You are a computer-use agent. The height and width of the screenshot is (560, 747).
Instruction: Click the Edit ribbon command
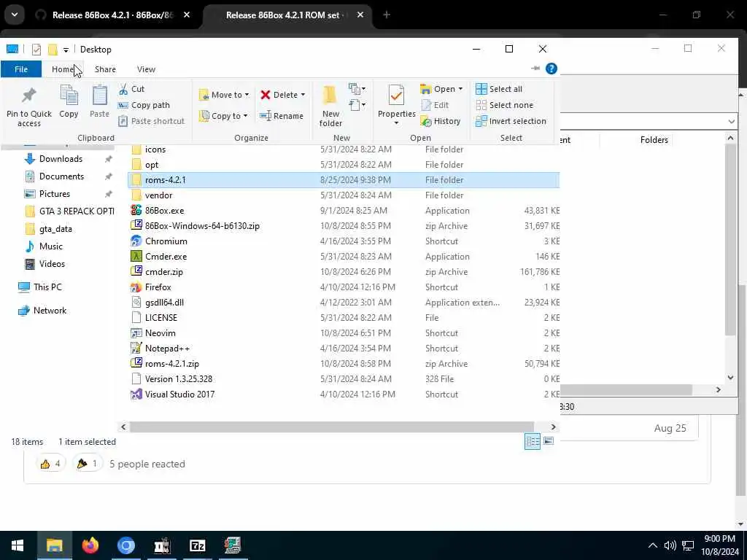436,105
